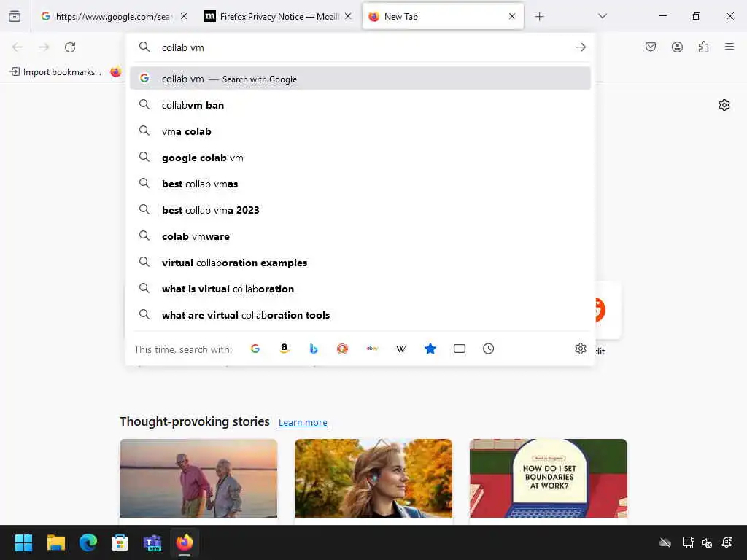The width and height of the screenshot is (747, 560).
Task: Open Microsoft Store from taskbar
Action: pyautogui.click(x=120, y=542)
